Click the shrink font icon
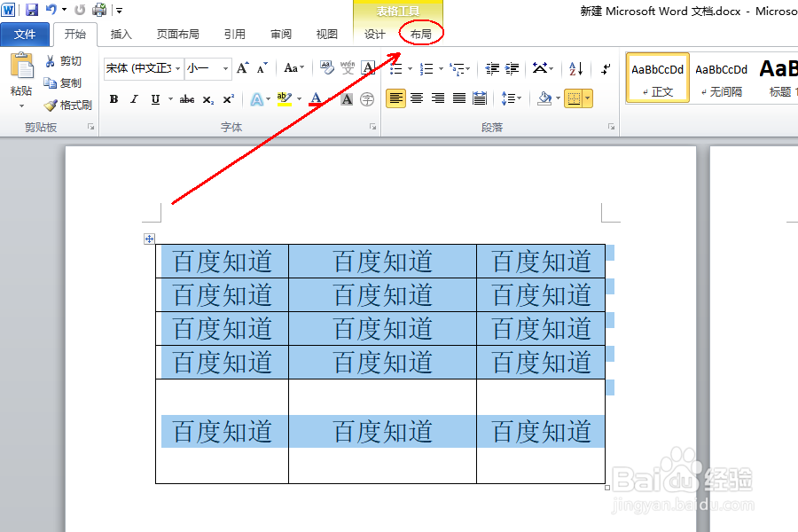 pos(262,68)
